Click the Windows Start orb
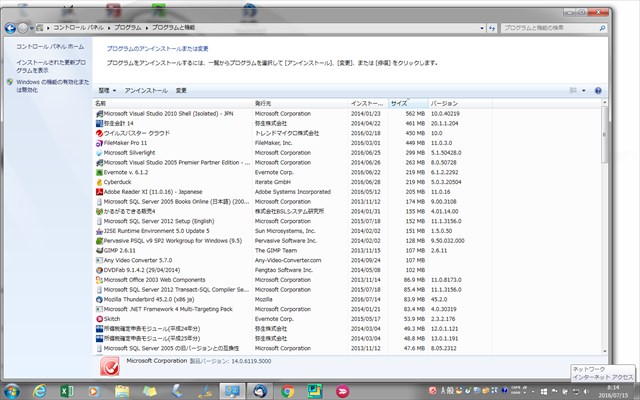 click(11, 391)
